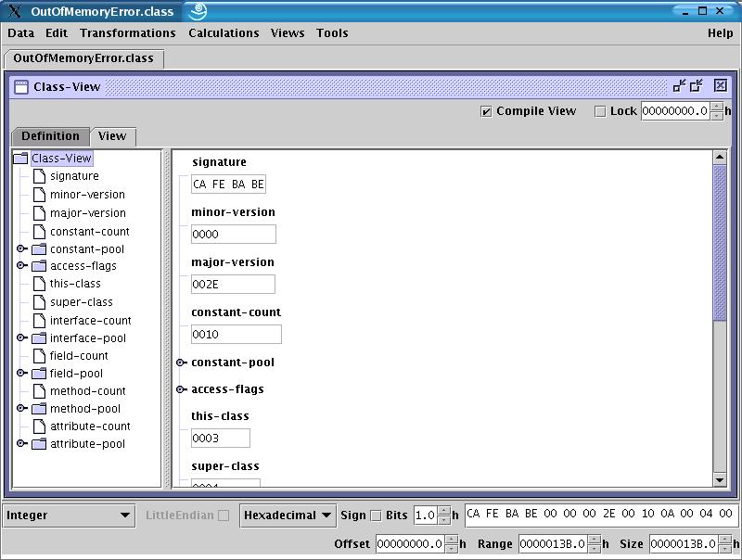Open the Transformations menu
The height and width of the screenshot is (560, 742).
coord(127,33)
